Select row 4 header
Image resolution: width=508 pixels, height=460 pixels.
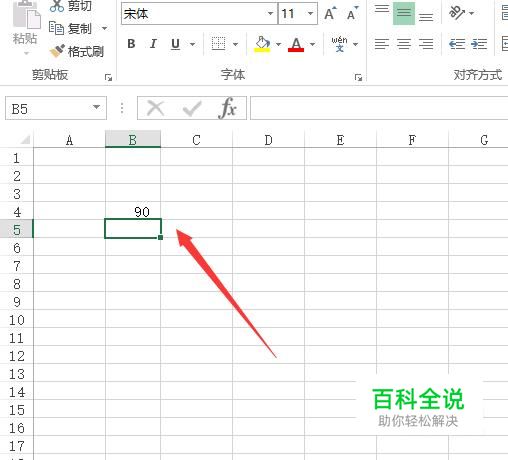[x=17, y=212]
